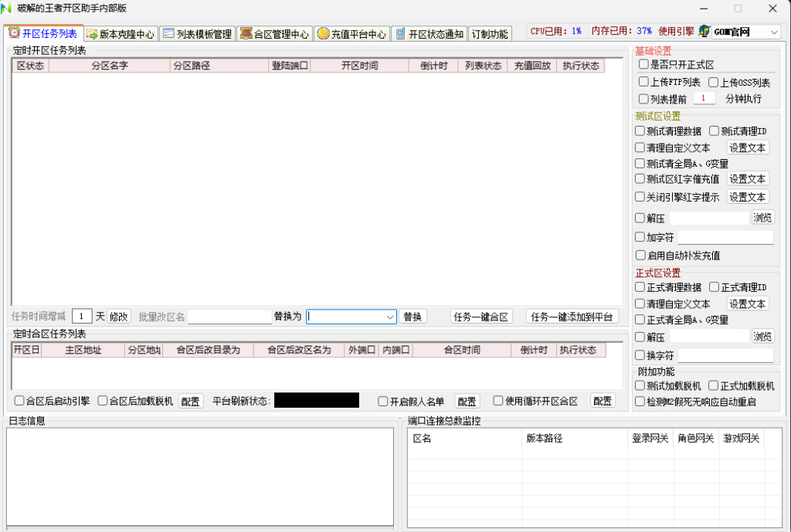Click the 批量改区名 text input field

click(x=229, y=317)
